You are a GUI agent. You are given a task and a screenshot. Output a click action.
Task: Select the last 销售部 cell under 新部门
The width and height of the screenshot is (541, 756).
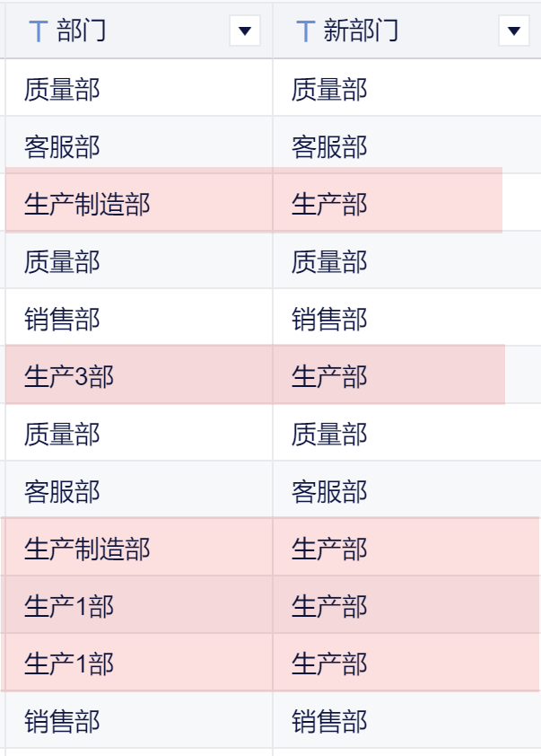[329, 721]
